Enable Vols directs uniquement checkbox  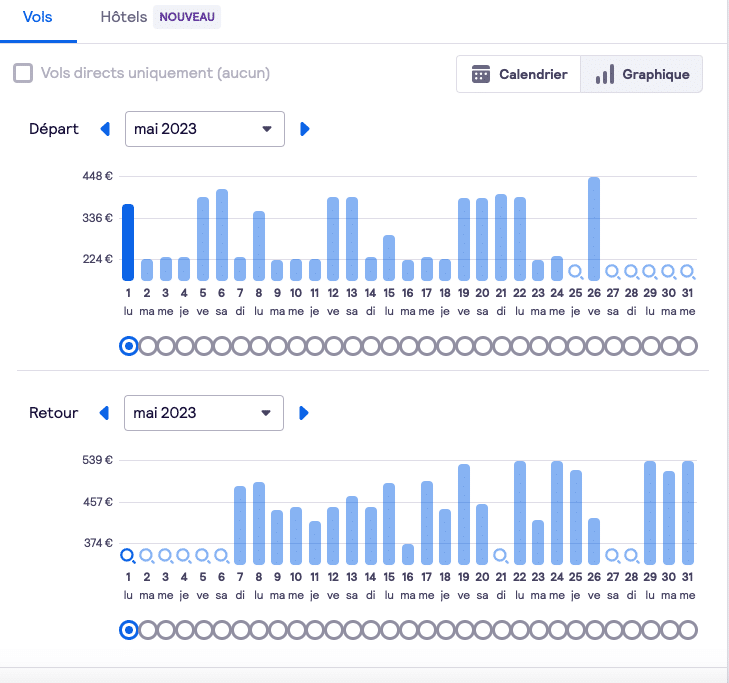pos(22,73)
